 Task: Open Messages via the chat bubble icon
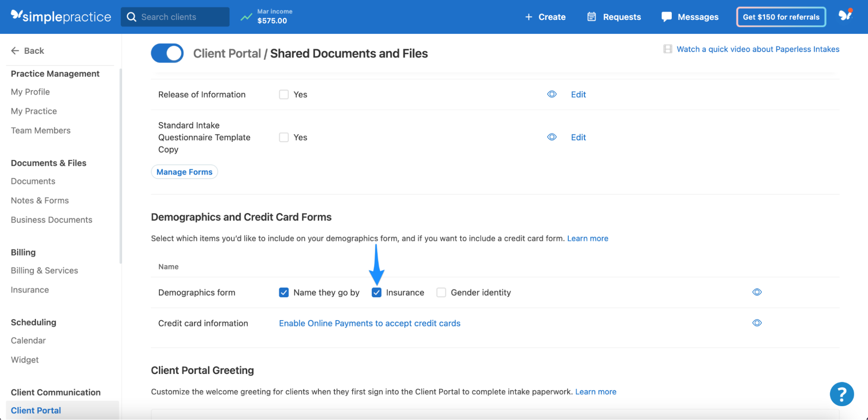coord(666,16)
